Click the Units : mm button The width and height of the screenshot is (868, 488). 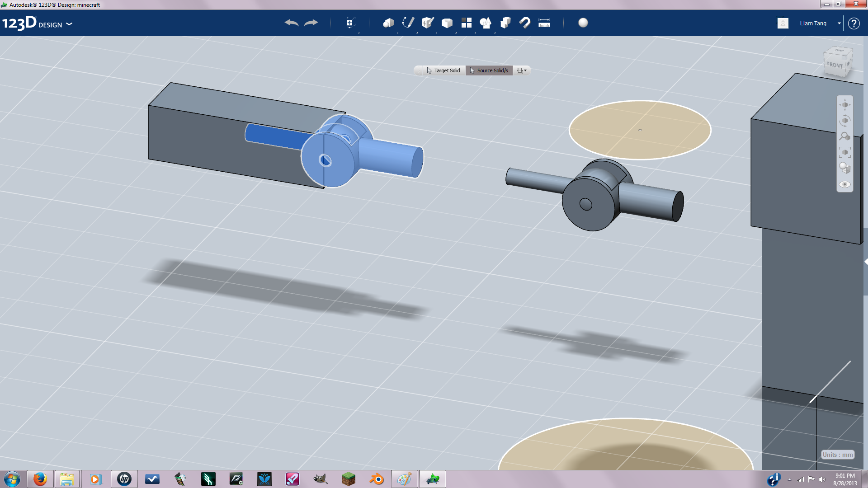838,455
